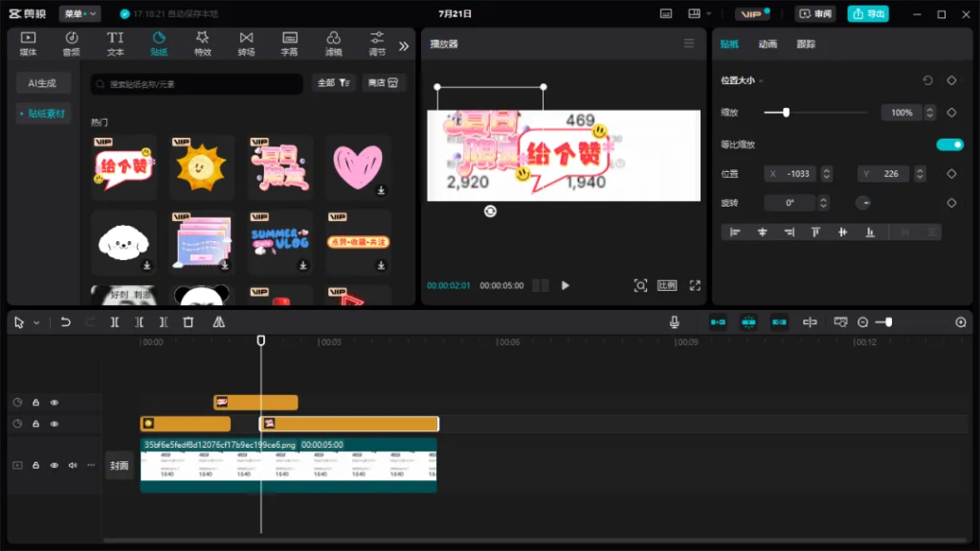Align sticker to left edge
Image resolution: width=980 pixels, height=551 pixels.
(735, 232)
